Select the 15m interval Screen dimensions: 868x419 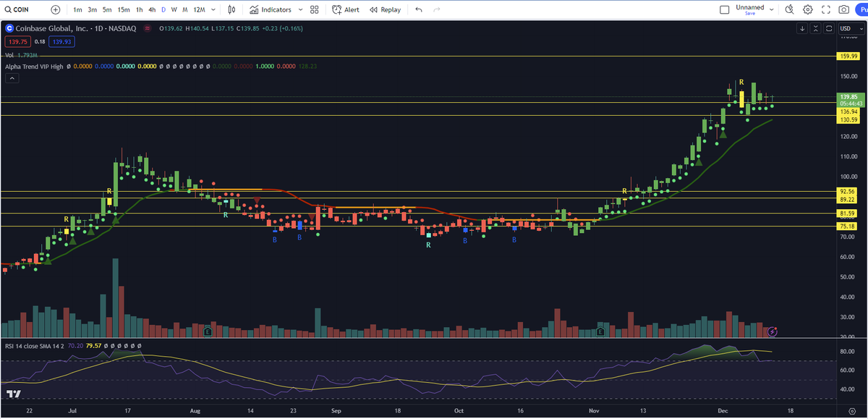point(124,10)
